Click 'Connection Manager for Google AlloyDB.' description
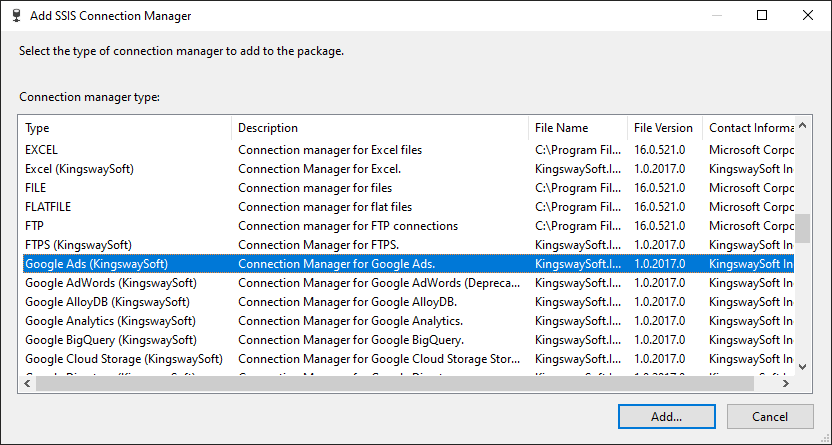Viewport: 832px width, 445px height. pyautogui.click(x=348, y=302)
